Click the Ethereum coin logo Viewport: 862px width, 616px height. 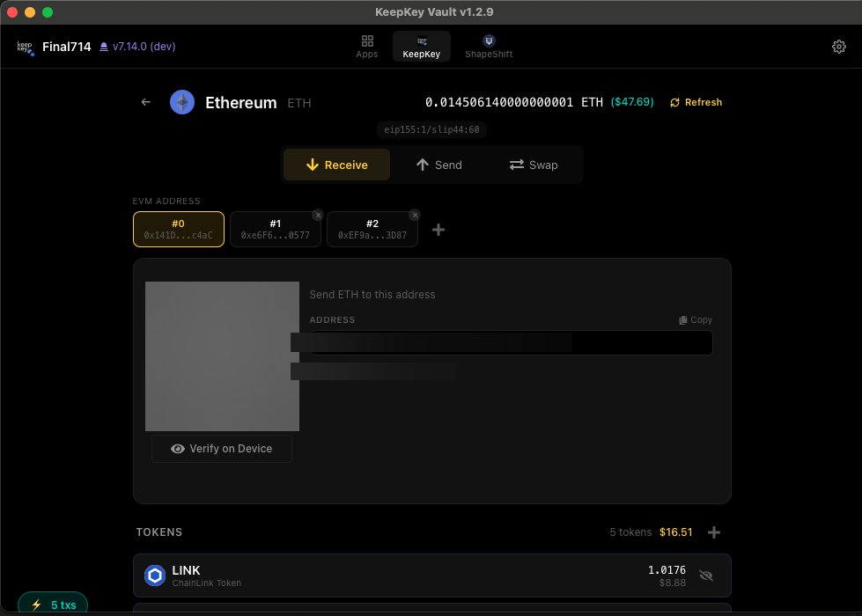pos(182,102)
